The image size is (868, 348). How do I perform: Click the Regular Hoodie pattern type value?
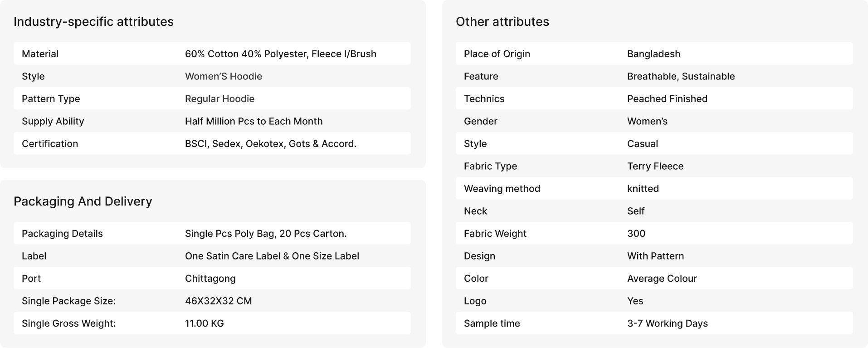point(219,99)
